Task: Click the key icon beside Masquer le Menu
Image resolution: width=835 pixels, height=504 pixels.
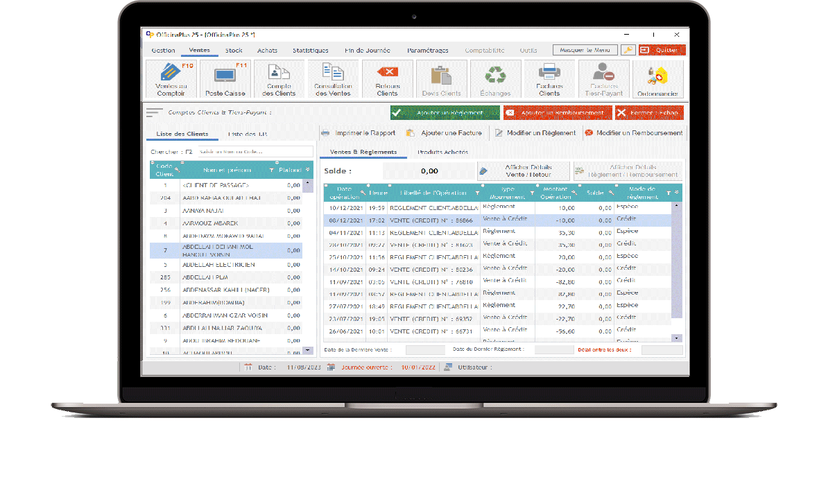Action: 628,51
